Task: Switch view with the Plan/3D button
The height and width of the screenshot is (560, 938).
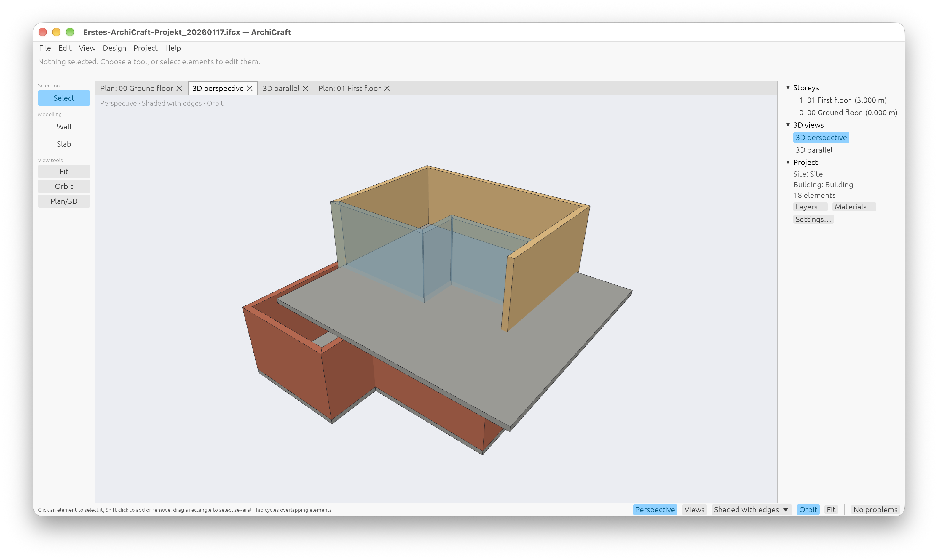Action: click(64, 201)
